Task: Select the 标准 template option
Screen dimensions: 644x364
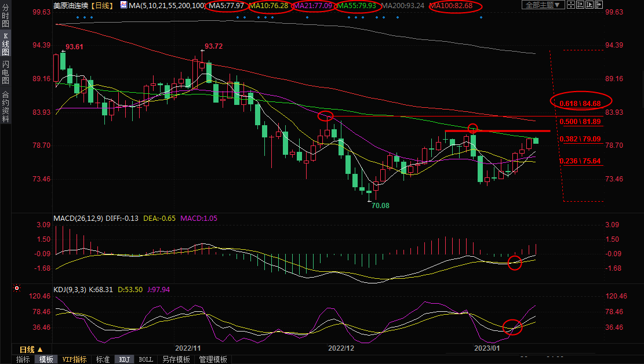Action: (x=103, y=359)
